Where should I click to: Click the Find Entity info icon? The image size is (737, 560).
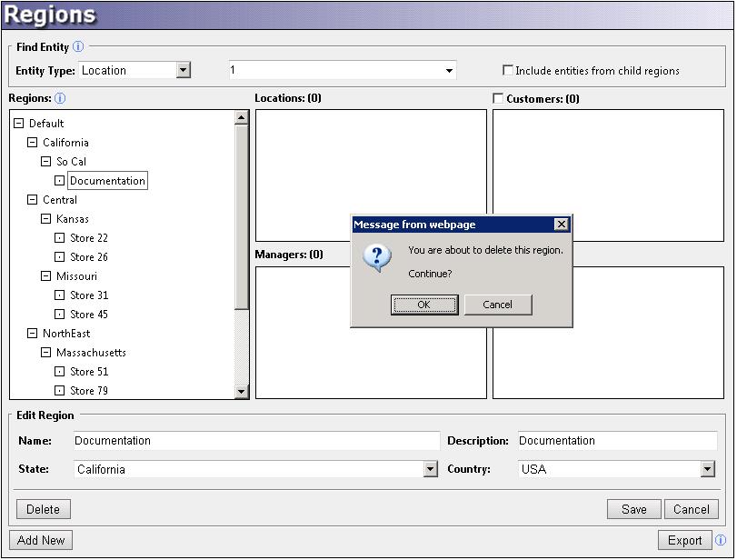(x=78, y=47)
